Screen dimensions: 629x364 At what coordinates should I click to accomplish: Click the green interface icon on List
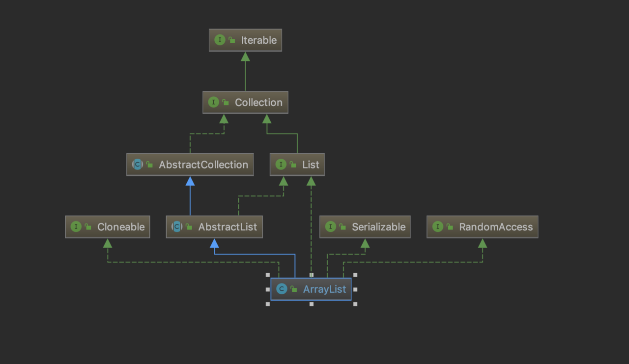tap(281, 165)
